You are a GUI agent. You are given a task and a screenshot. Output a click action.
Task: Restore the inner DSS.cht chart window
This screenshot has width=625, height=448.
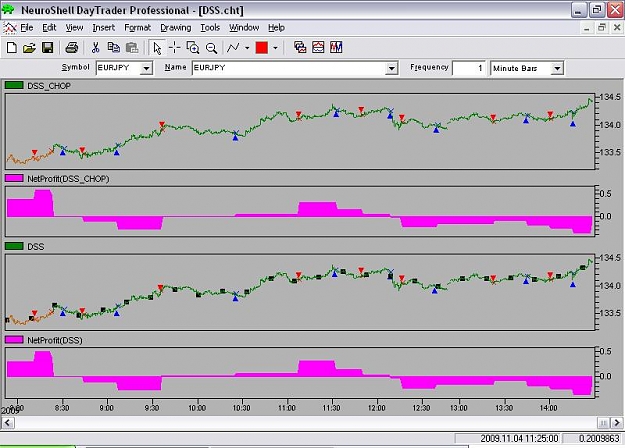click(602, 28)
